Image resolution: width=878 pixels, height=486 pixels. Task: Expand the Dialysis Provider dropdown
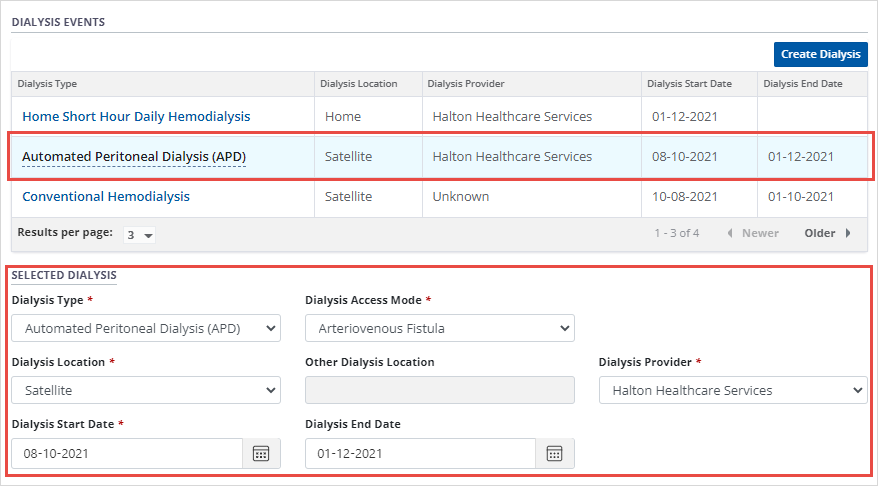point(733,390)
